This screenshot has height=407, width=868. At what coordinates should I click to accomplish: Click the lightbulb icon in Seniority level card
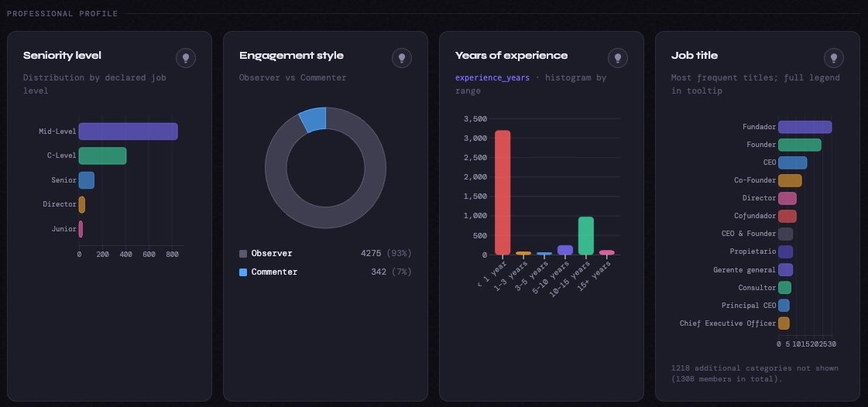coord(185,58)
